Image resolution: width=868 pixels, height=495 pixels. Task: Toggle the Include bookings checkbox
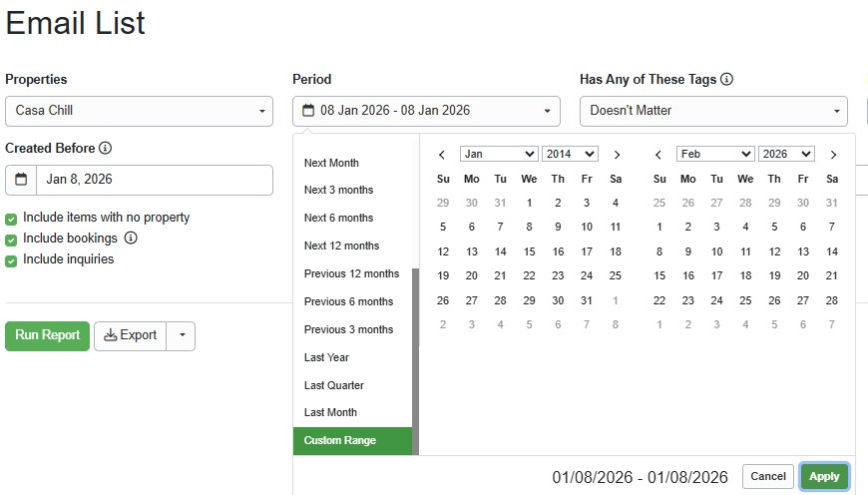(x=11, y=240)
